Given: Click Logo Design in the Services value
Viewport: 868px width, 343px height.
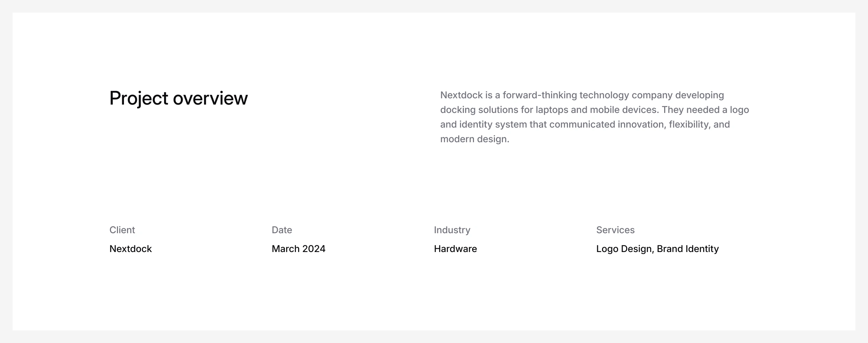Looking at the screenshot, I should click(624, 249).
